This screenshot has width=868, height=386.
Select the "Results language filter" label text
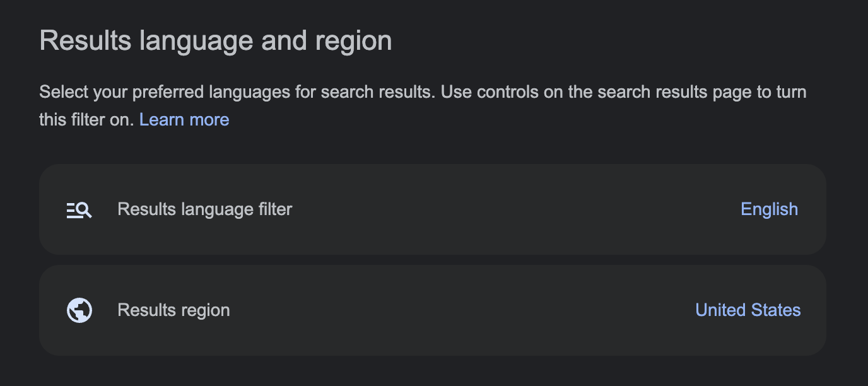204,209
